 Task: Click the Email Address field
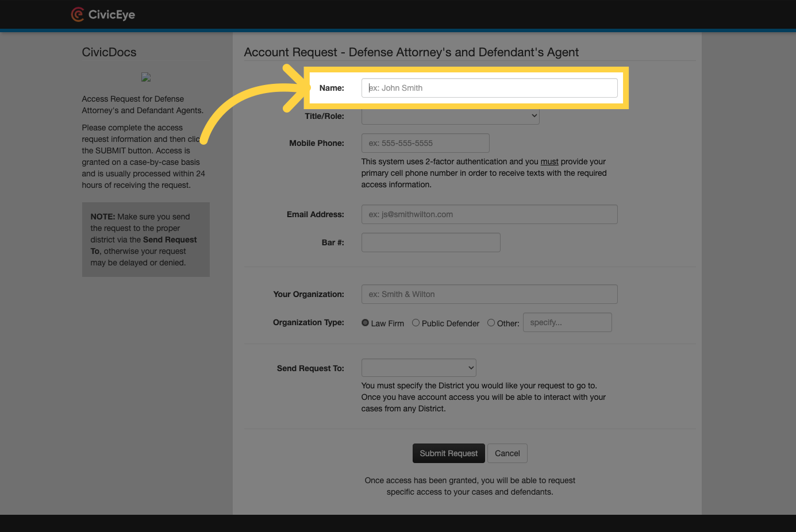pos(489,214)
